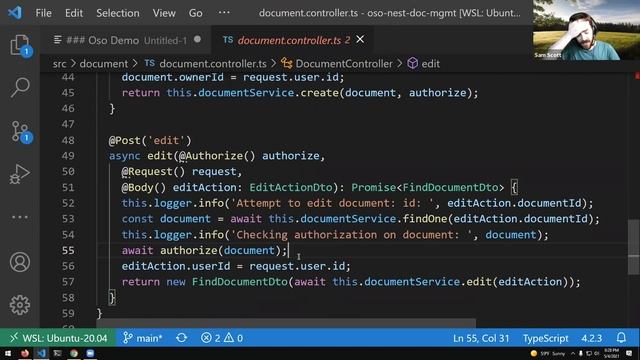
Task: Show additional views ellipsis in activity bar
Action: click(20, 217)
